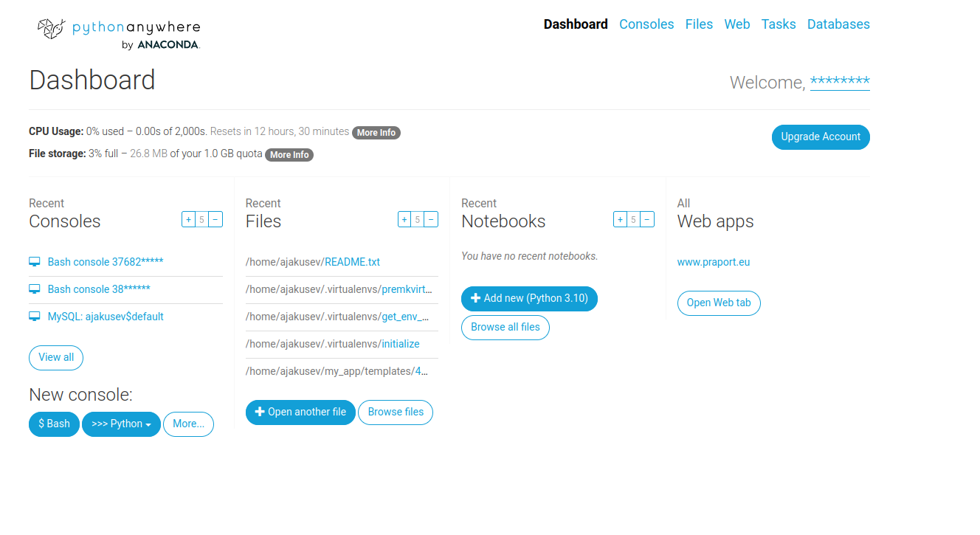Open More Info about CPU usage

[x=376, y=132]
